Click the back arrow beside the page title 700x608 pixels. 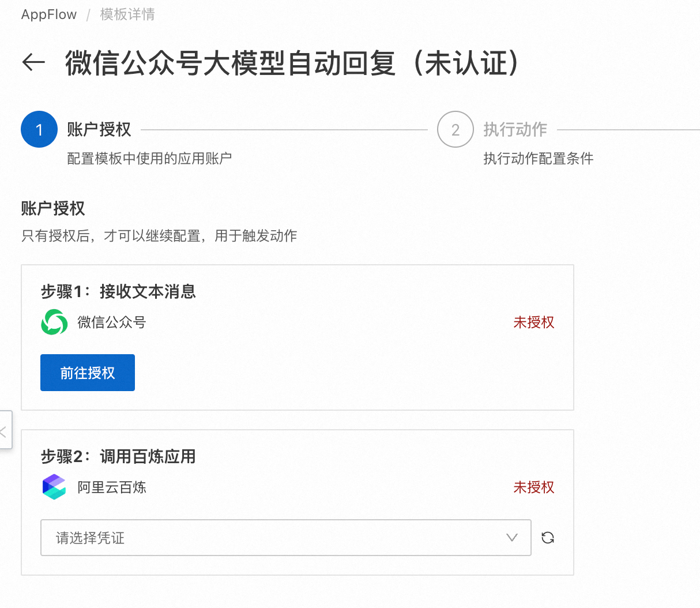(33, 62)
